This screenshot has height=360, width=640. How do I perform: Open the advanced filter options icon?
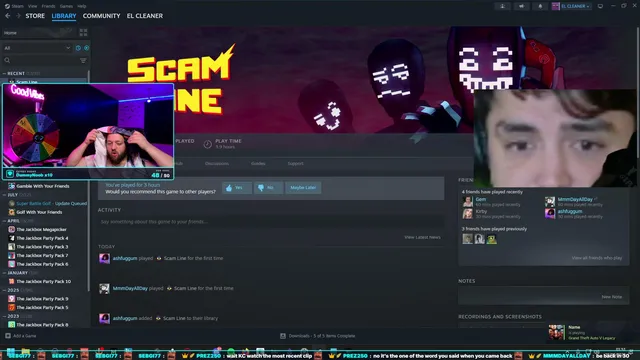coord(83,60)
